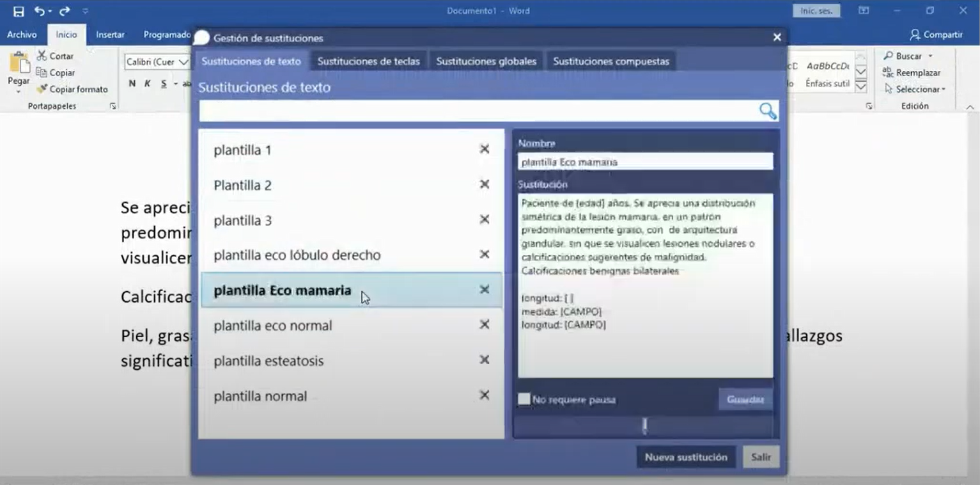Click the Nombre text field

coord(645,162)
